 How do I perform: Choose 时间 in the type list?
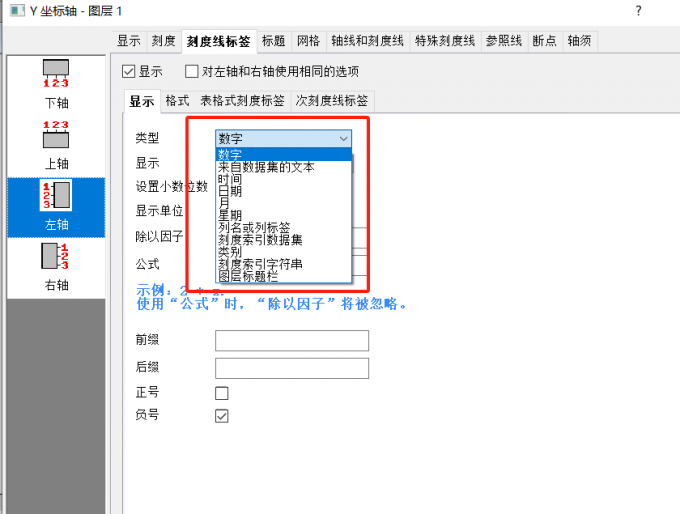(x=283, y=179)
